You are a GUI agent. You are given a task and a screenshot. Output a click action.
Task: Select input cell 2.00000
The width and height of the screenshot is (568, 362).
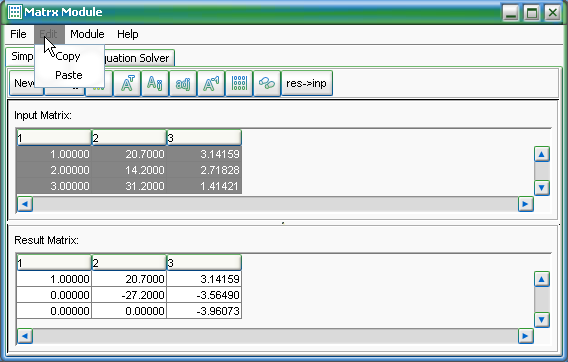[x=54, y=170]
